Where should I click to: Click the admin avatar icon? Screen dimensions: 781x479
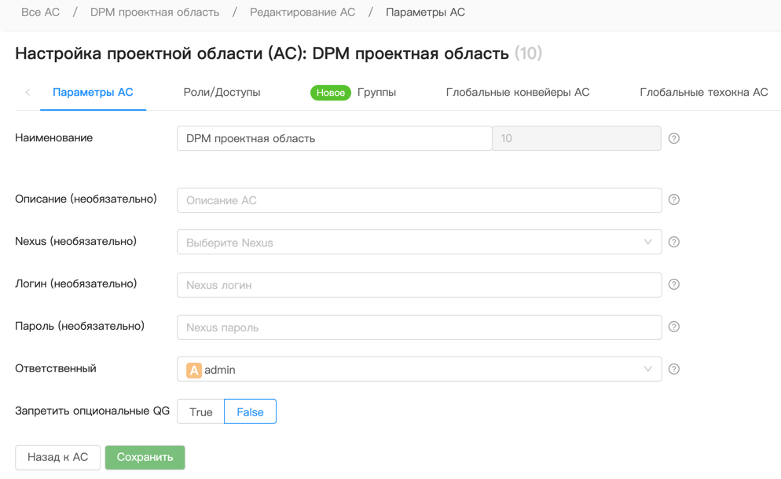(194, 370)
